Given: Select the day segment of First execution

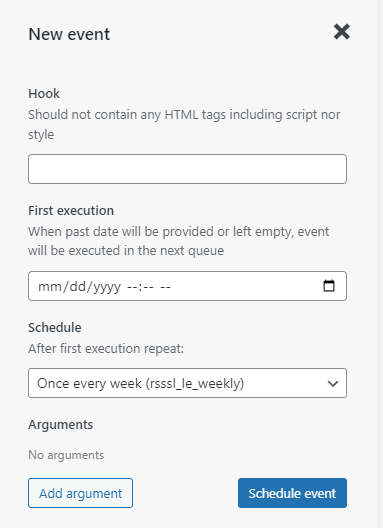Looking at the screenshot, I should click(77, 287).
